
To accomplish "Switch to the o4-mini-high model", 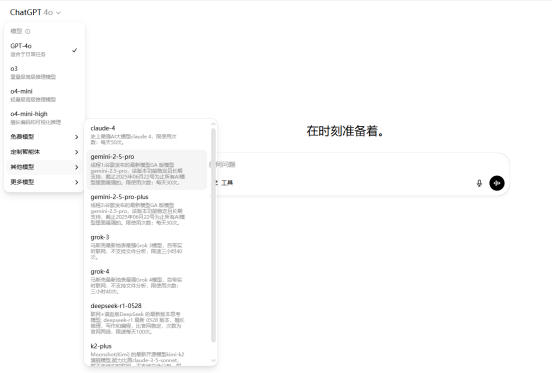I will pos(44,118).
